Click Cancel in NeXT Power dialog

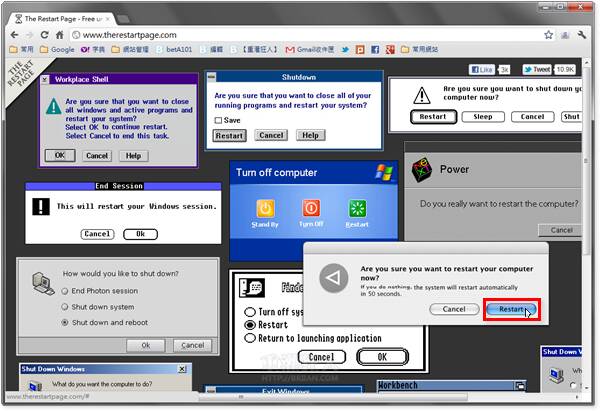pyautogui.click(x=560, y=230)
